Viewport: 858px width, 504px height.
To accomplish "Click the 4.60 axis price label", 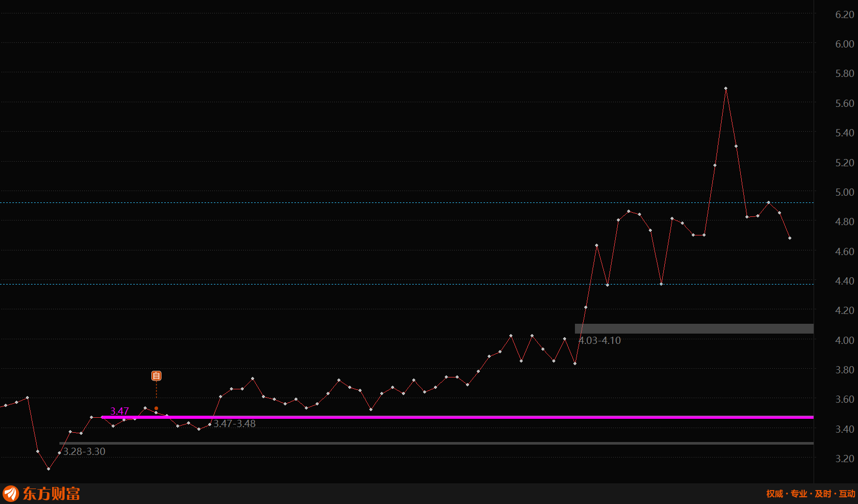I will pos(845,251).
